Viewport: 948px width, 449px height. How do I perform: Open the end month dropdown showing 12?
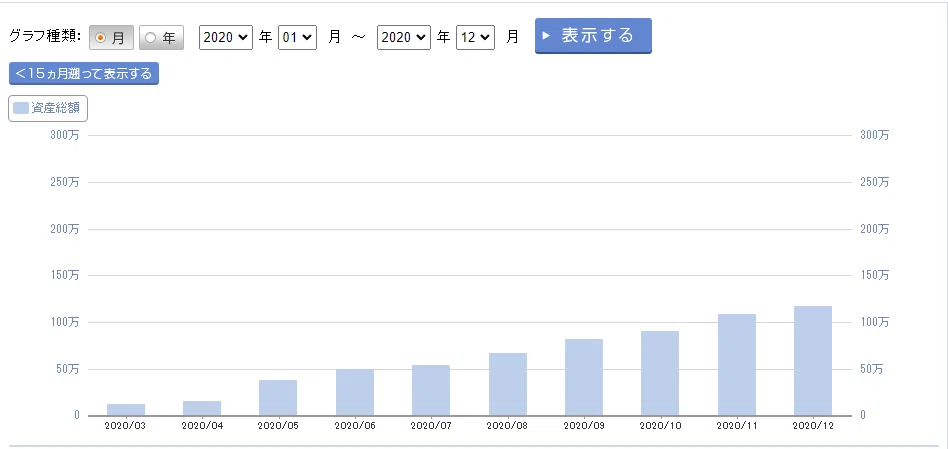(475, 37)
